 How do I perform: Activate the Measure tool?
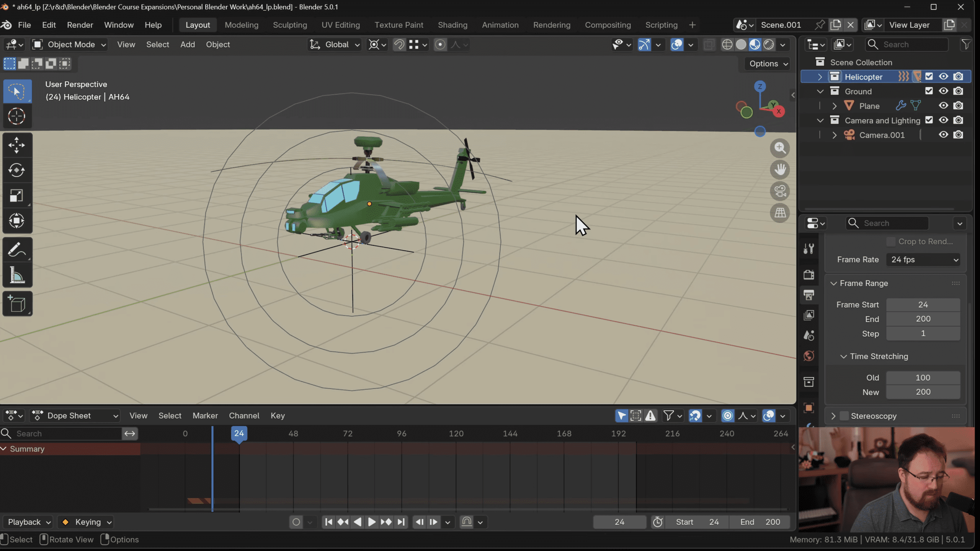pos(17,275)
